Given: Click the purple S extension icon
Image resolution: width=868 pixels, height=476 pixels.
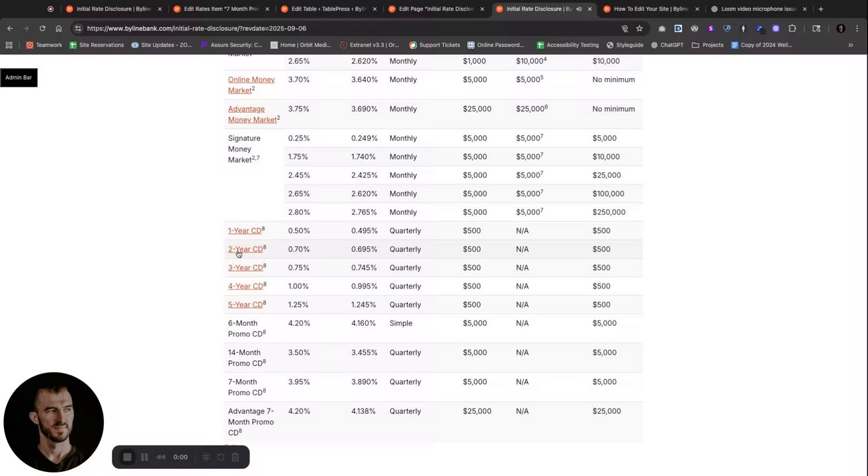Looking at the screenshot, I should pos(711,28).
